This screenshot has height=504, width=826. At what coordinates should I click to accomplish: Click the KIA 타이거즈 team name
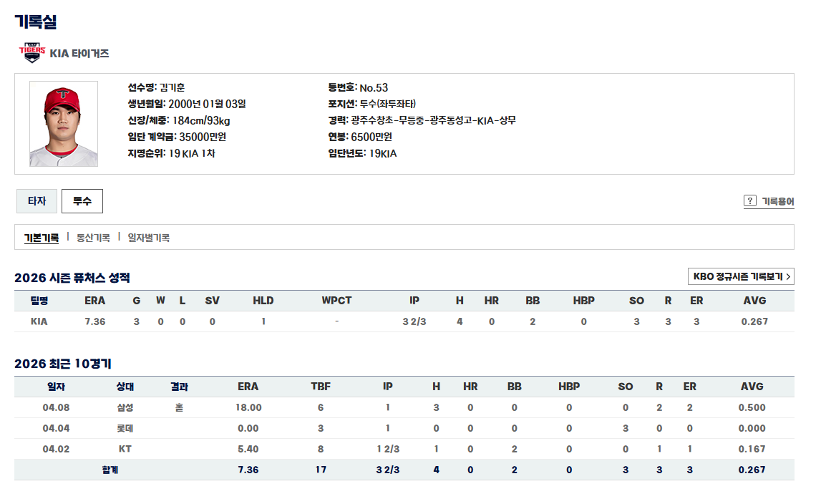tap(79, 53)
